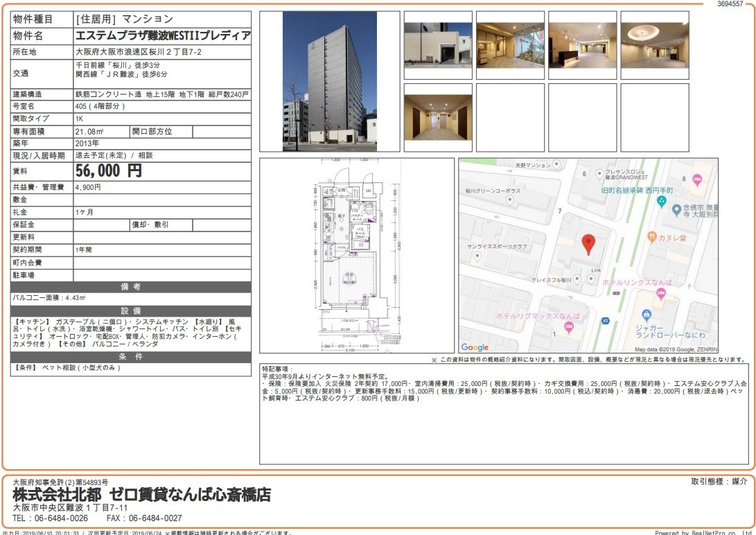The image size is (756, 535).
Task: Click the pink ホテルリブマックスなんば hotel marker
Action: (x=569, y=328)
